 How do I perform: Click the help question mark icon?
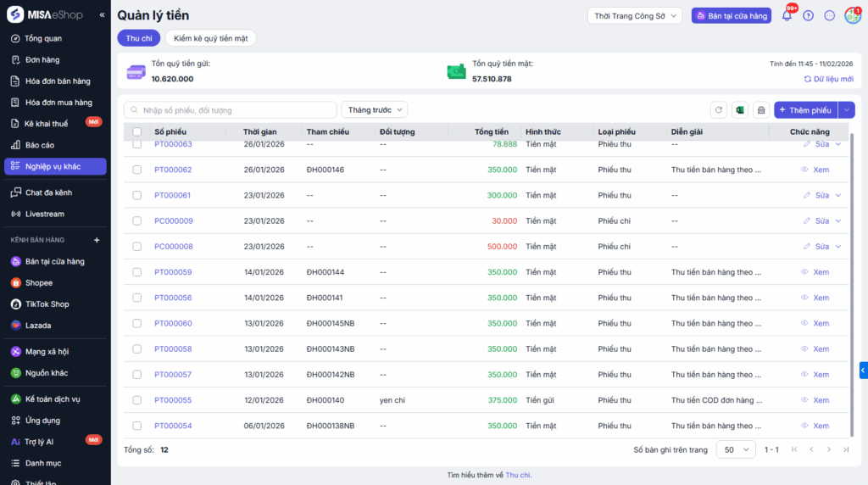[x=808, y=16]
